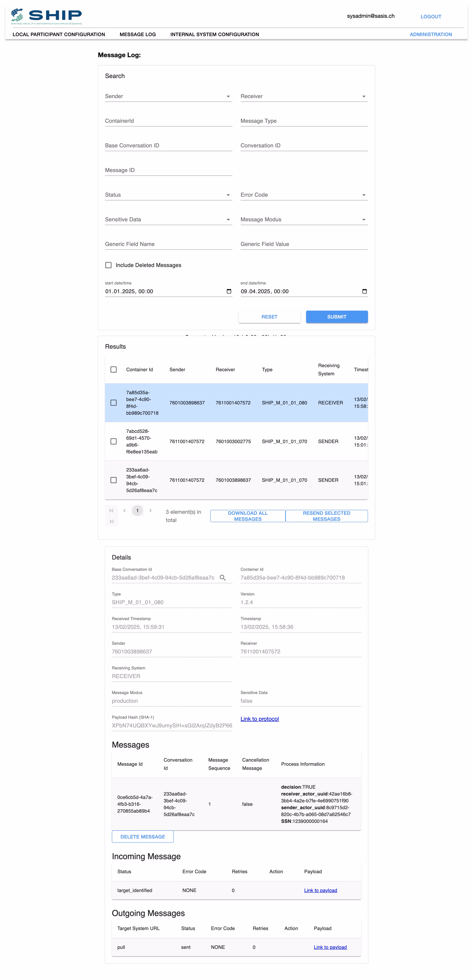Focus the Message Type search field
473x980 pixels.
pyautogui.click(x=304, y=121)
